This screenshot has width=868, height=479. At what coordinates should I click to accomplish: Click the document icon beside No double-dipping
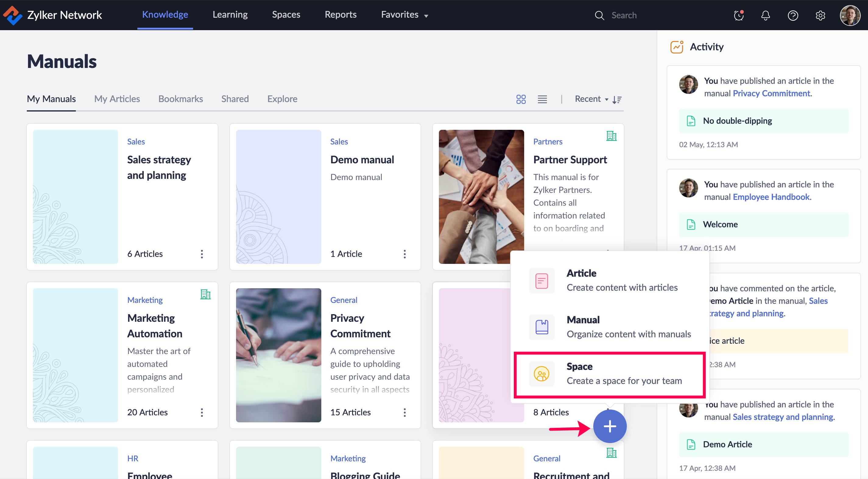coord(691,121)
